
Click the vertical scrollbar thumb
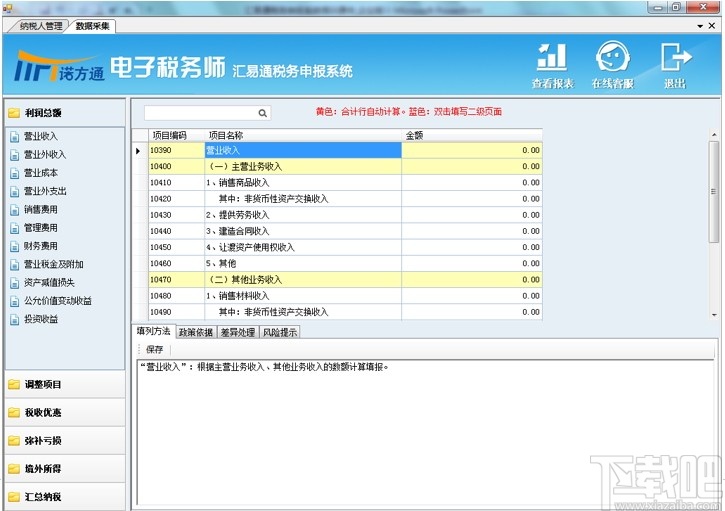click(x=714, y=191)
